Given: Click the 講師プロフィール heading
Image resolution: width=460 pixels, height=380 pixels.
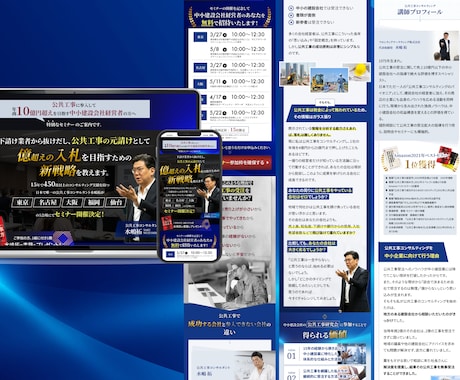Looking at the screenshot, I should coord(420,12).
